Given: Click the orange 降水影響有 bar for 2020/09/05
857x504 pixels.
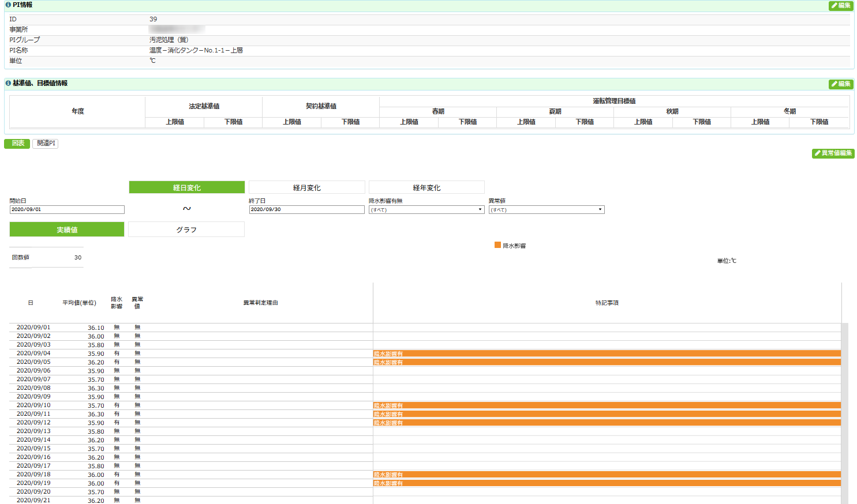Looking at the screenshot, I should pos(607,362).
